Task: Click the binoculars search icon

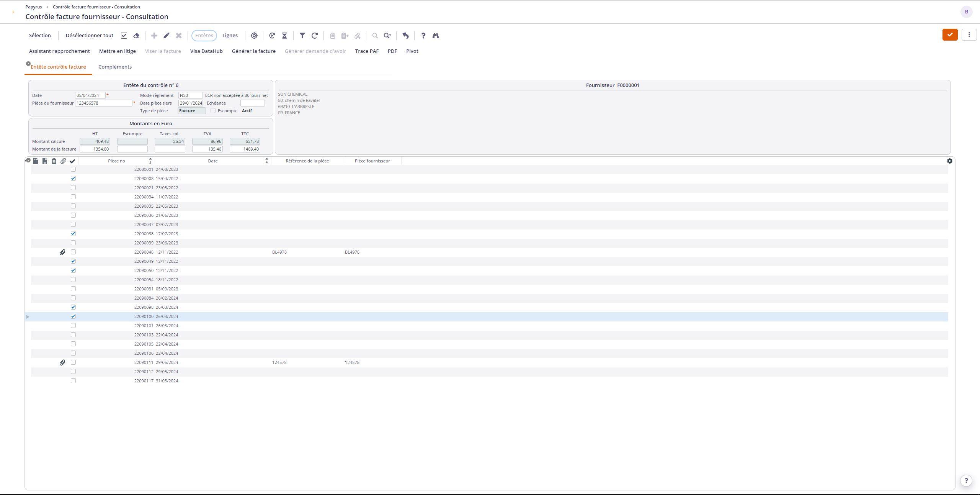Action: [436, 36]
